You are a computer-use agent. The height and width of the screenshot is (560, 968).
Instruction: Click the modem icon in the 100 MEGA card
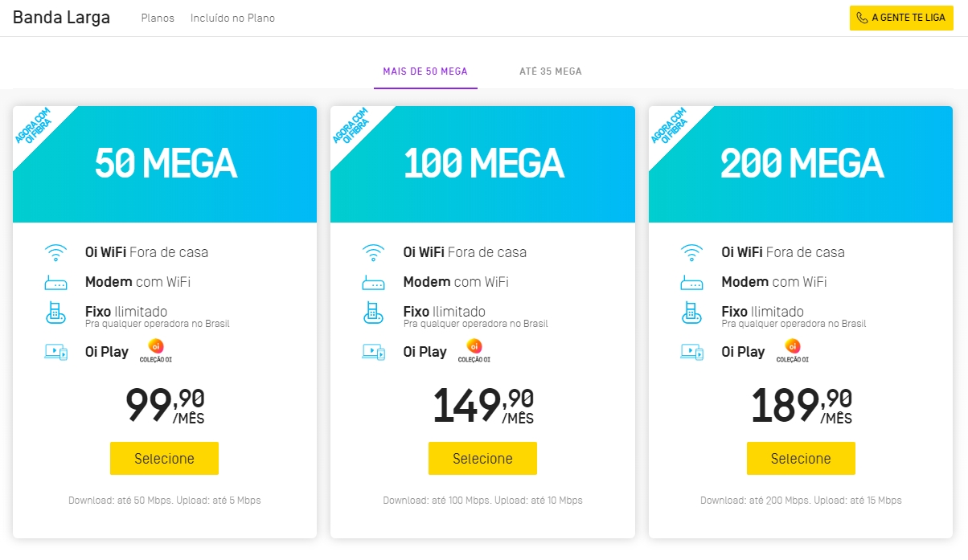pyautogui.click(x=374, y=282)
